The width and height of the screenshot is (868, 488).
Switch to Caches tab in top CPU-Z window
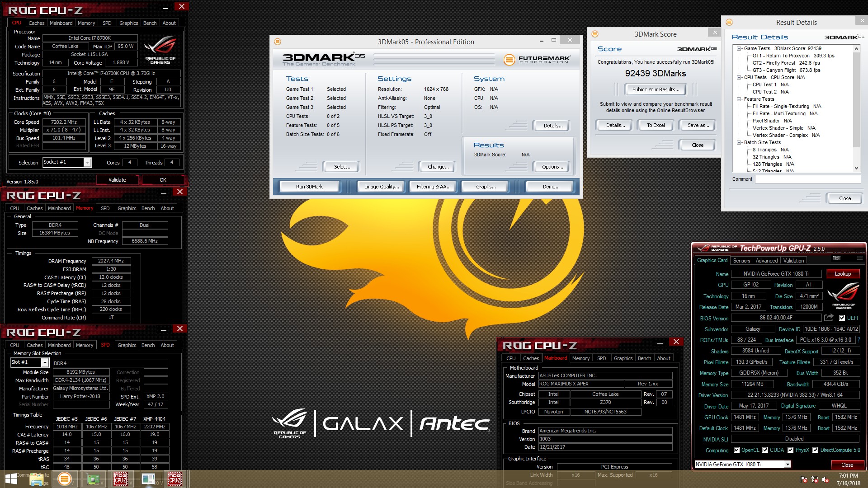36,23
